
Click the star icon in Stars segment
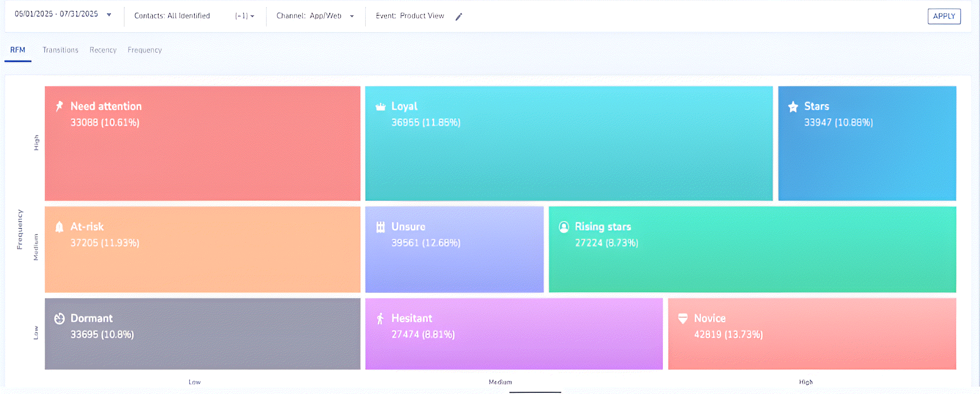tap(793, 107)
